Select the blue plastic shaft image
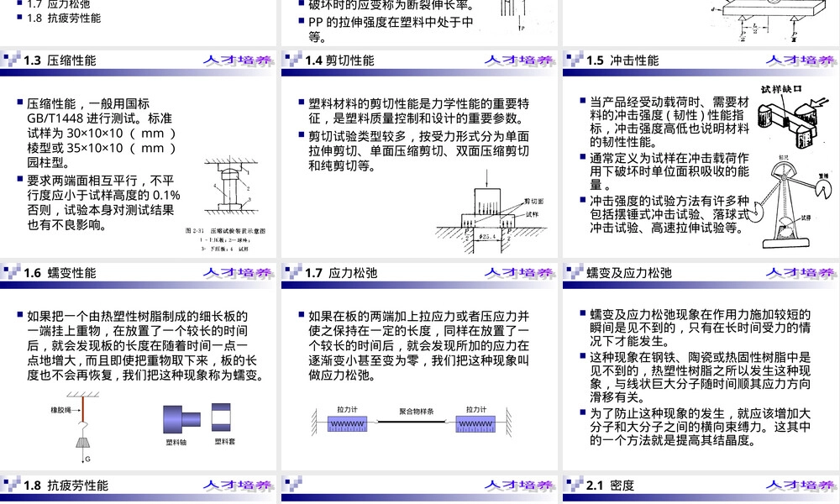 click(x=181, y=419)
